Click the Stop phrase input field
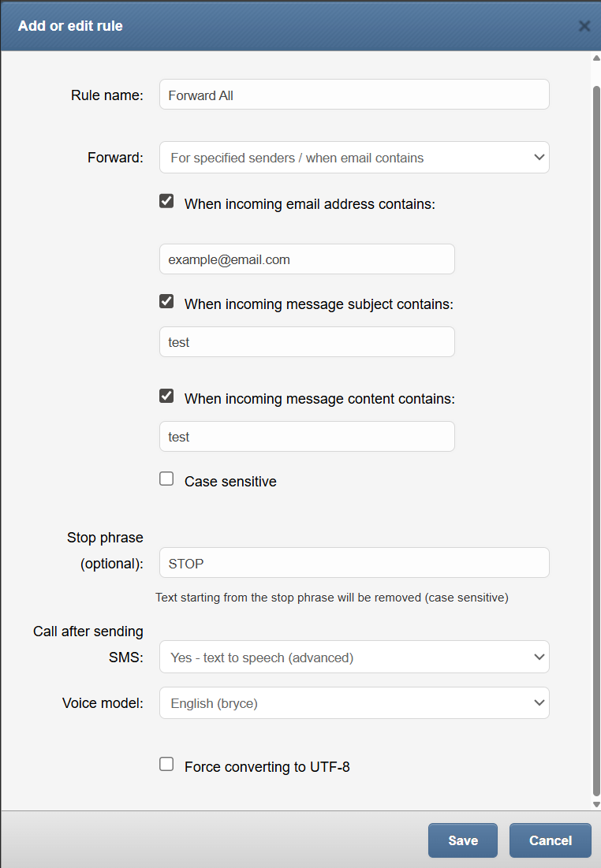Image resolution: width=601 pixels, height=868 pixels. (354, 563)
